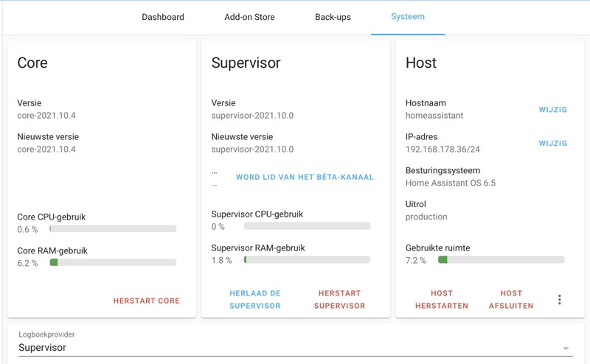
Task: Click the Logboekprovider label
Action: [46, 335]
